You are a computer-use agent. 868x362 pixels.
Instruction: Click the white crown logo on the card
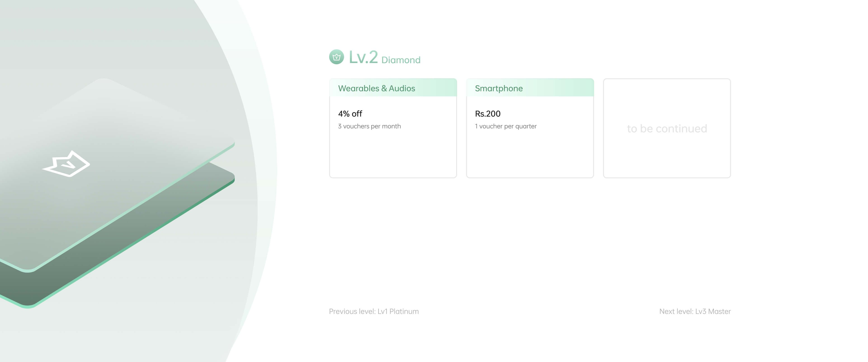(x=66, y=164)
